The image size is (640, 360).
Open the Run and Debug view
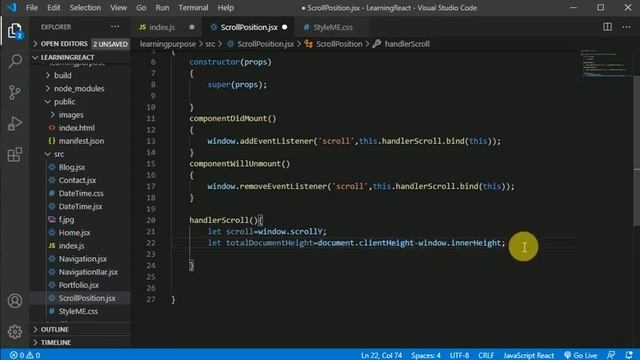[x=15, y=123]
